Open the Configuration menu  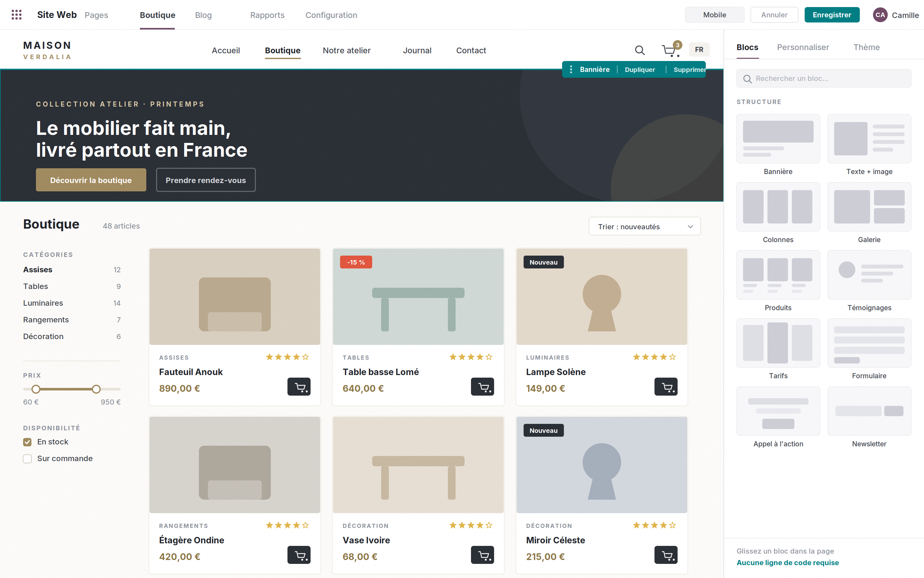pos(331,15)
